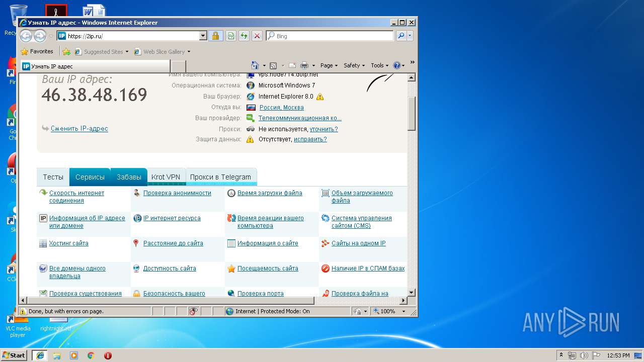The height and width of the screenshot is (362, 644).
Task: Click the Сменить IP-адрес link
Action: coord(79,128)
